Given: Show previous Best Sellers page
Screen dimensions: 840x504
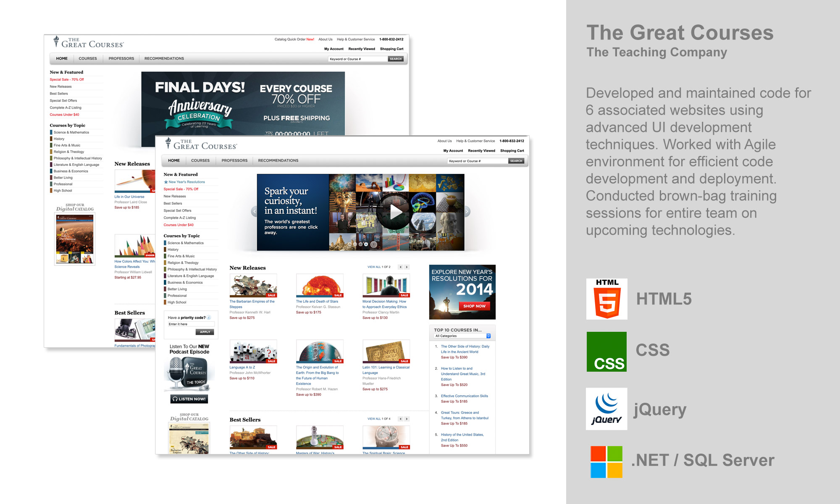Looking at the screenshot, I should 401,419.
